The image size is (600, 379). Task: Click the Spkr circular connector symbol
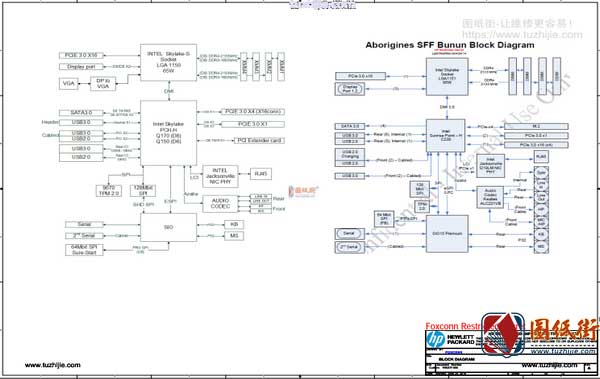tap(541, 173)
